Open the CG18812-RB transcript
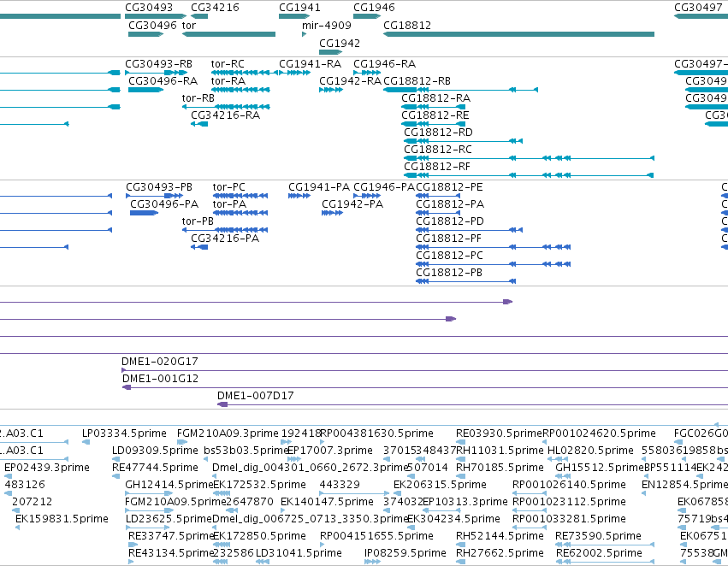 coord(460,90)
